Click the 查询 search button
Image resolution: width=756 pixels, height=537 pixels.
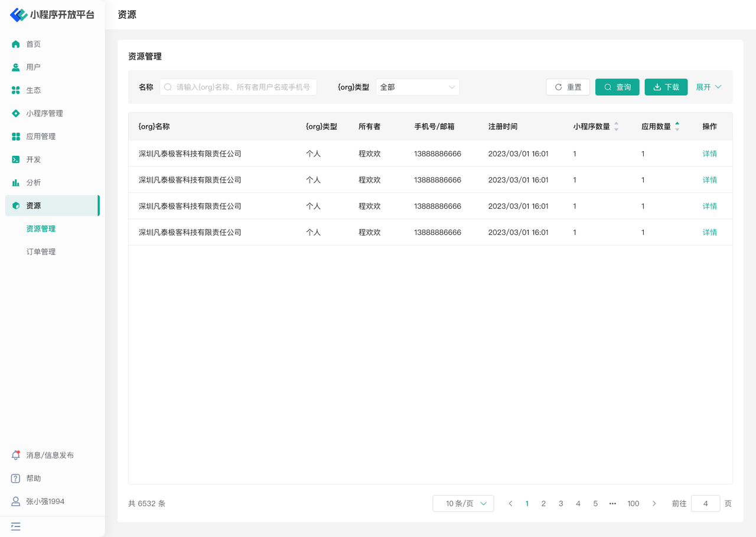pyautogui.click(x=617, y=87)
